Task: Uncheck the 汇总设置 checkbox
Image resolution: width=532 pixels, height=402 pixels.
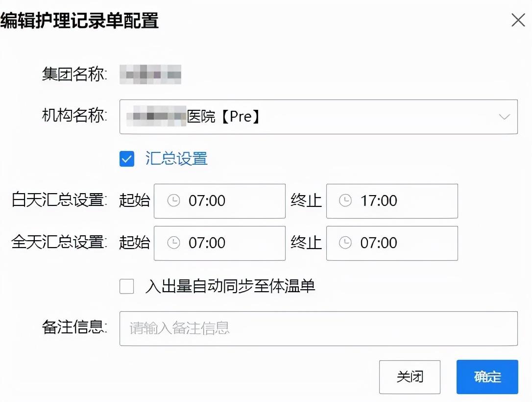Action: coord(127,159)
